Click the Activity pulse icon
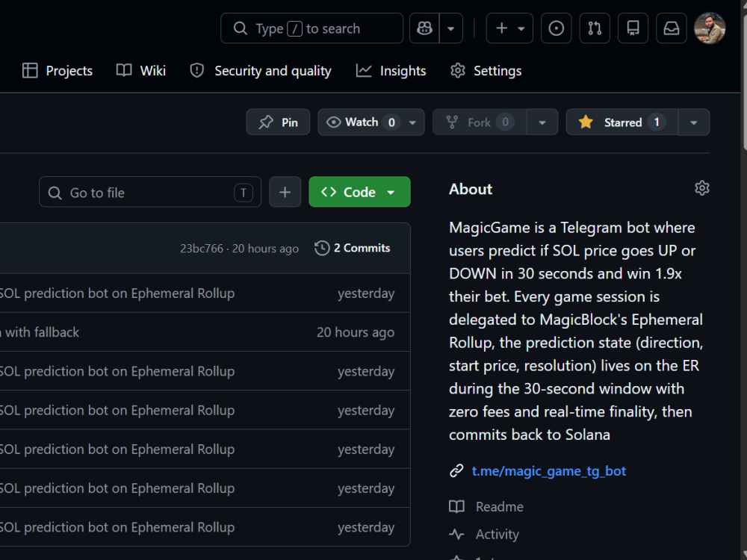Viewport: 747px width, 560px height. point(456,535)
